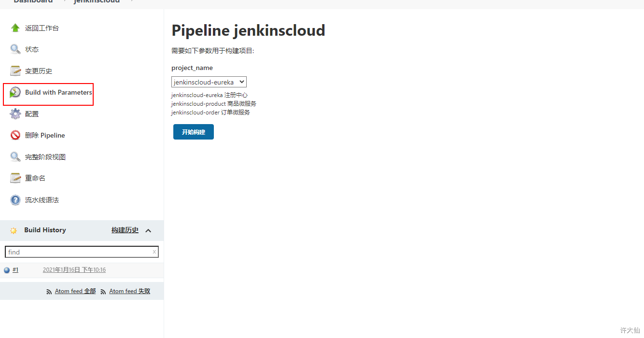Collapse the Build History panel chevron
The image size is (644, 338).
(x=148, y=230)
